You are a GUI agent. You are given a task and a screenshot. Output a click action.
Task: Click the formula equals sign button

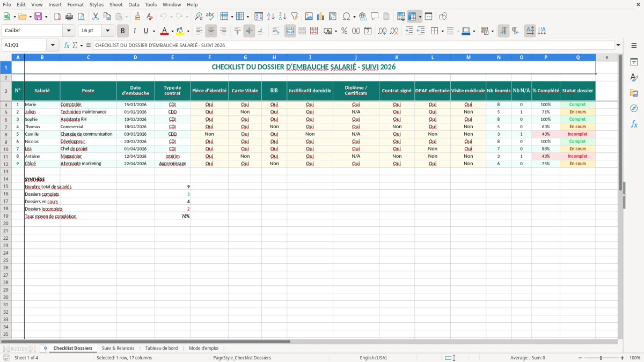click(89, 46)
